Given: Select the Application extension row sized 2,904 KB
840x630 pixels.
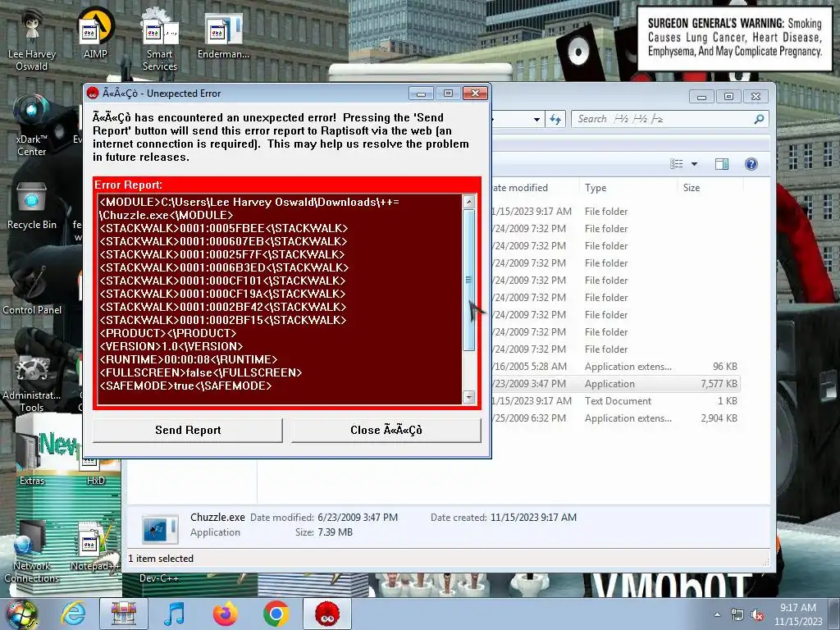Looking at the screenshot, I should point(616,418).
